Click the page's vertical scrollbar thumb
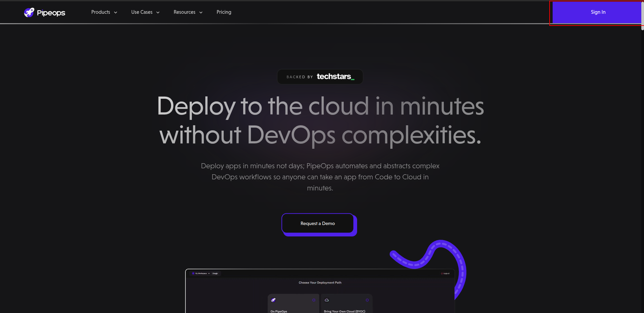 (642, 15)
